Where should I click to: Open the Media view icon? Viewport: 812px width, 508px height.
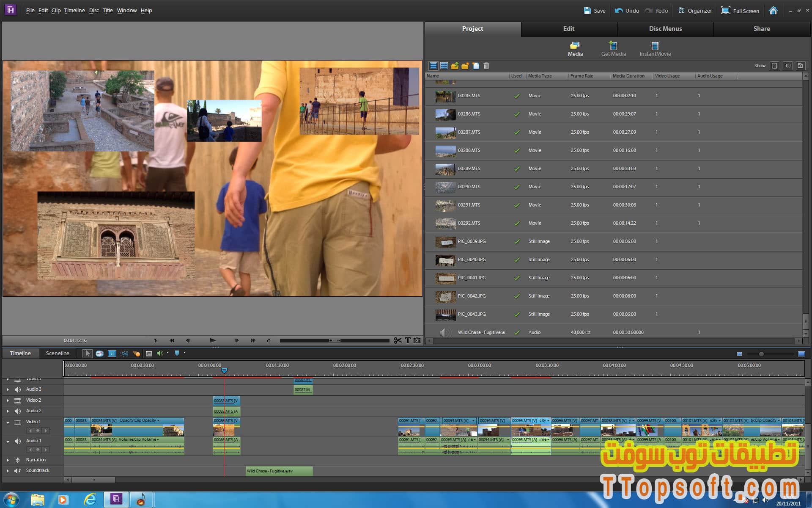pos(575,49)
